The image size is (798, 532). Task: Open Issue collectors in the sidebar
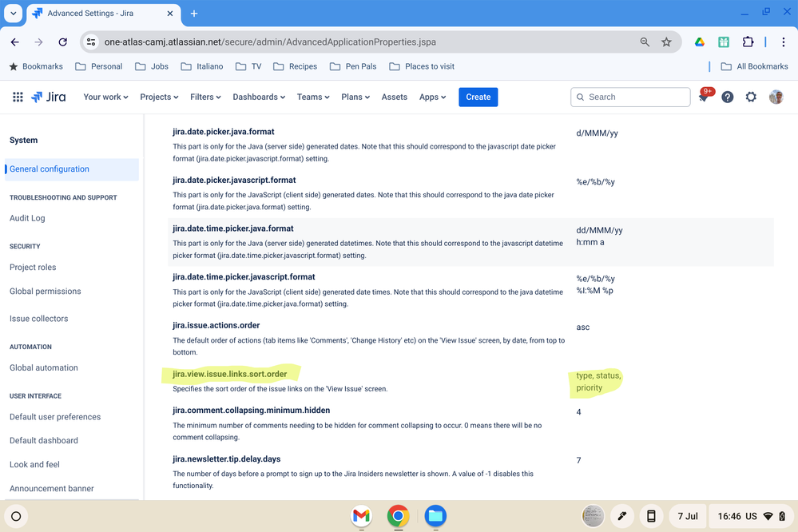tap(38, 319)
